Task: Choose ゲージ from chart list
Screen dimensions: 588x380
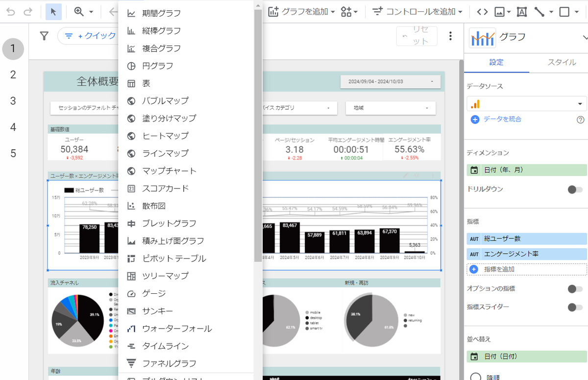Action: [186, 293]
